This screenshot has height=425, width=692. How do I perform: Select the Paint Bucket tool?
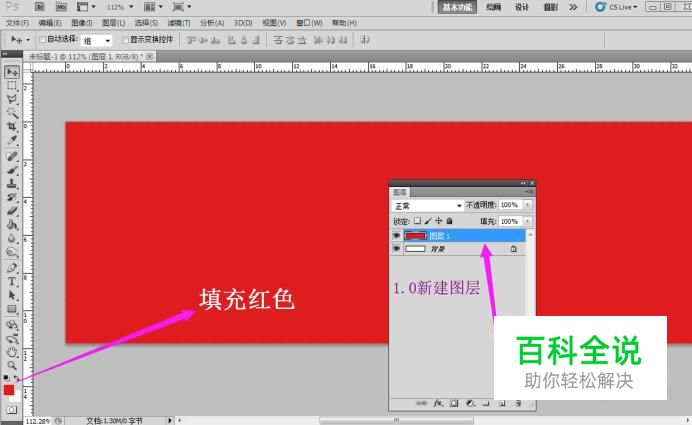coord(12,225)
